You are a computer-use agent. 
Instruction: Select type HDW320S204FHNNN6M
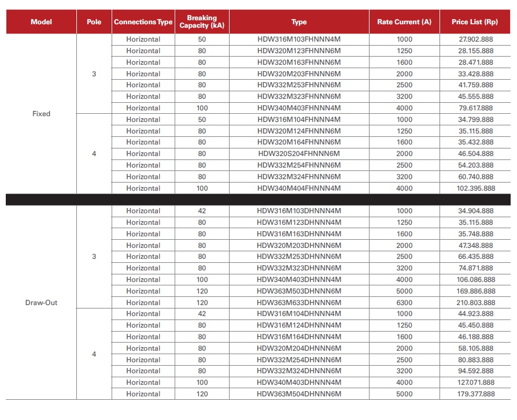pyautogui.click(x=299, y=154)
